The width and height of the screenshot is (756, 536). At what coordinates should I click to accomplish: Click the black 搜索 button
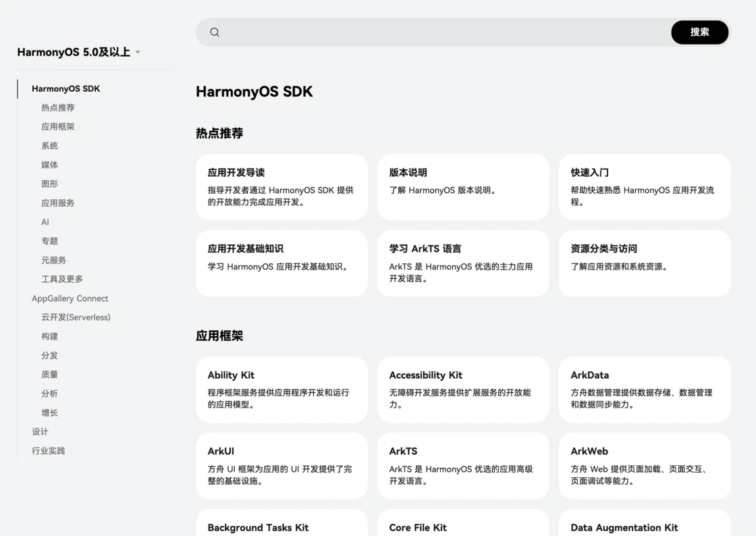click(x=699, y=32)
